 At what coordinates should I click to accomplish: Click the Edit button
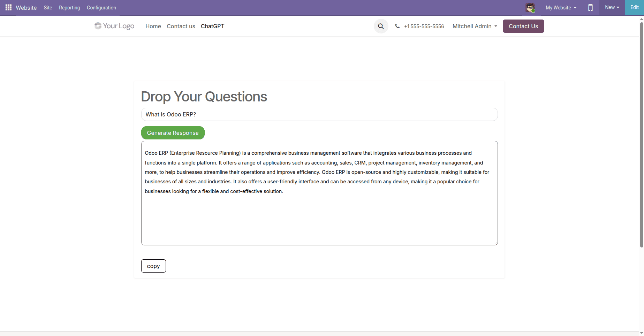pyautogui.click(x=634, y=7)
